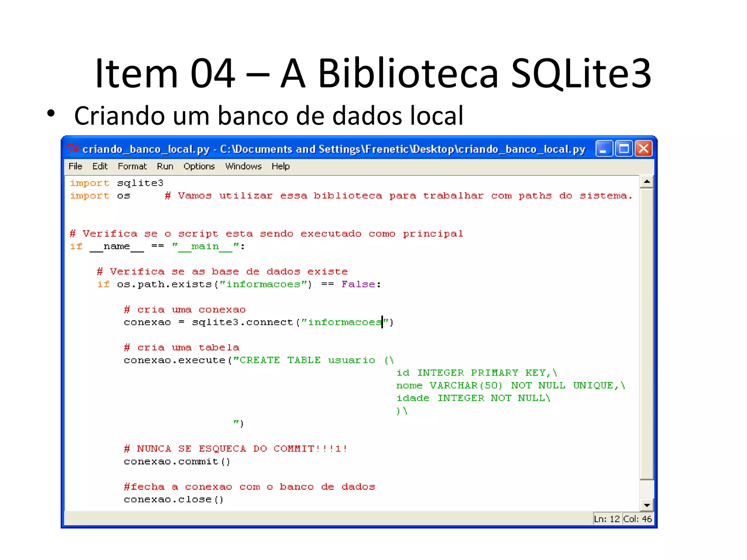Click 'id INTEGER PRIMARY KEY' line
The width and height of the screenshot is (747, 560).
[477, 373]
